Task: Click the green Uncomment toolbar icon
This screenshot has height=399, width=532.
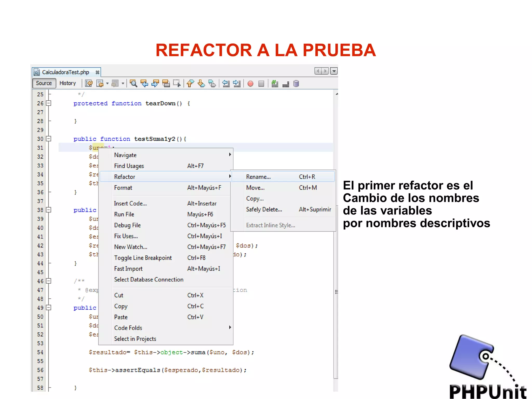Action: pyautogui.click(x=275, y=83)
